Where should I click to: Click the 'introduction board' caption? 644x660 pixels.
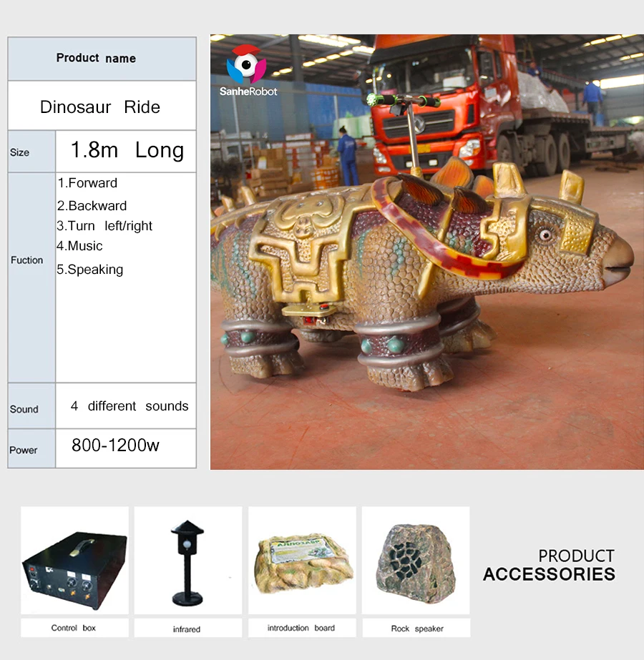click(x=301, y=628)
